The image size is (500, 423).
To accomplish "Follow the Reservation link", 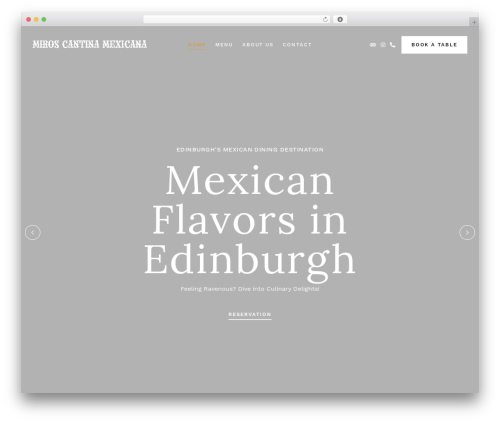I will [250, 314].
